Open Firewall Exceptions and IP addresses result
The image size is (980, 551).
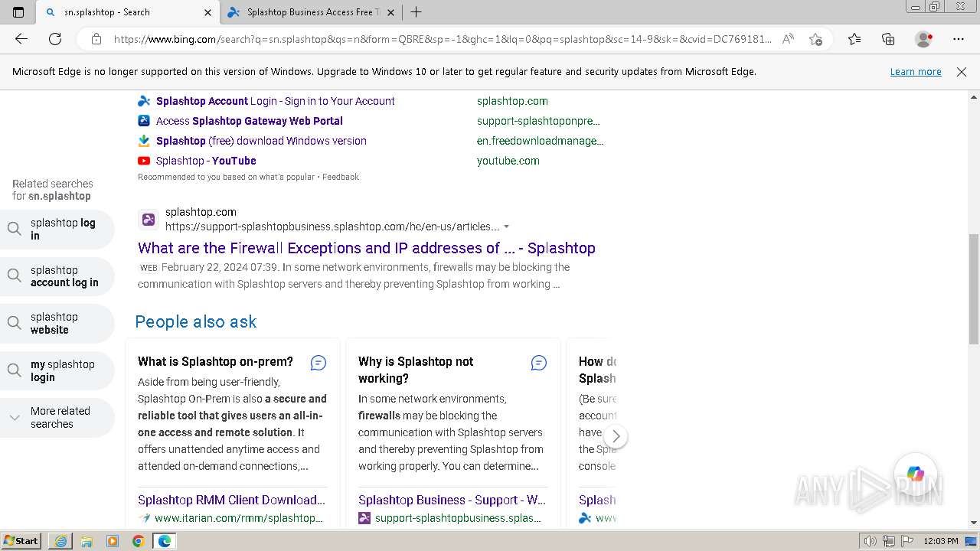pos(367,248)
